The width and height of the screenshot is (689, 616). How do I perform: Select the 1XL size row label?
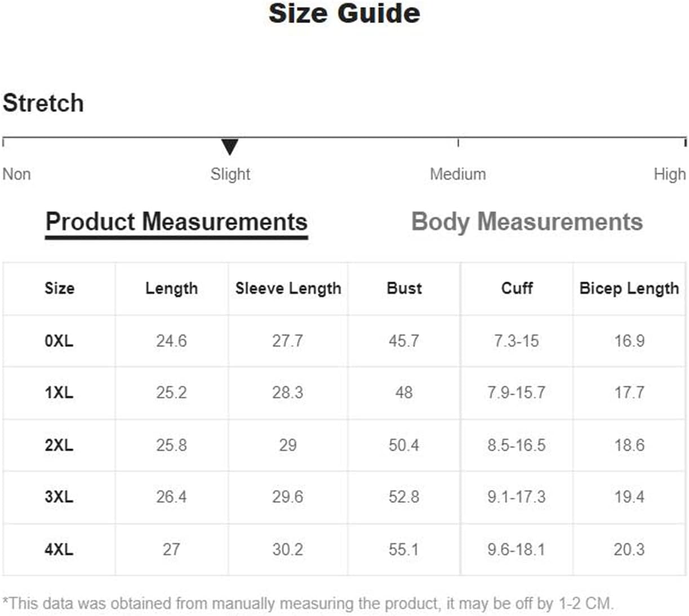point(59,393)
